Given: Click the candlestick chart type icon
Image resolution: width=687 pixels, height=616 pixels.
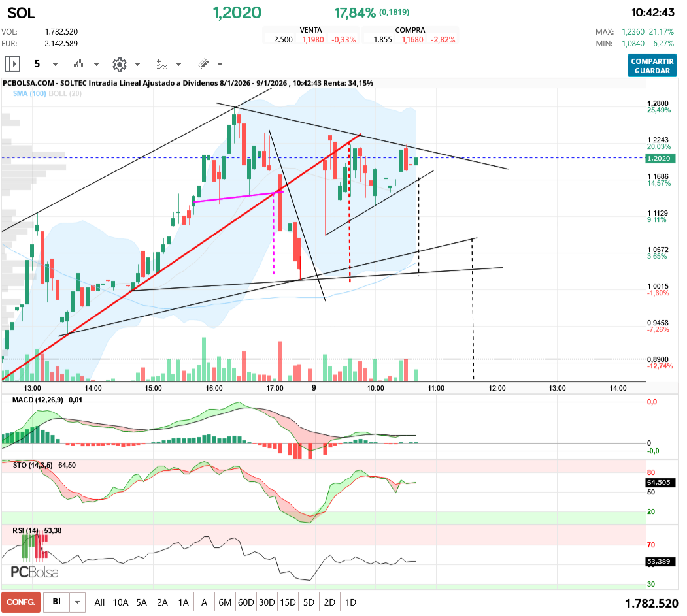Looking at the screenshot, I should click(80, 64).
